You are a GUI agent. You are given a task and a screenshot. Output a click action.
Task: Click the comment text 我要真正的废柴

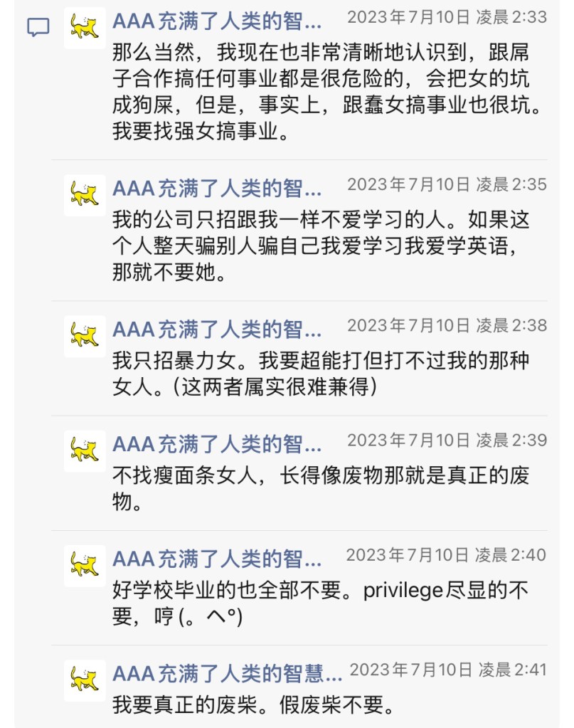click(253, 705)
